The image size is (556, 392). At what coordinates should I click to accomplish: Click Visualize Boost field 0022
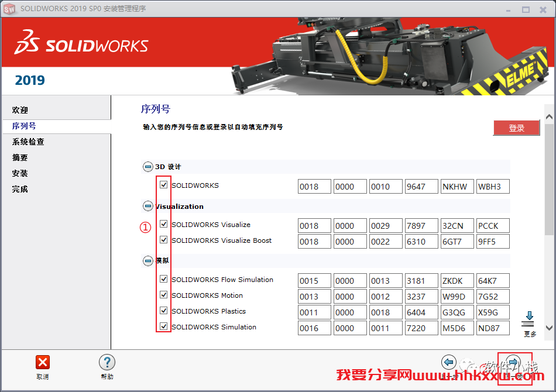point(386,242)
